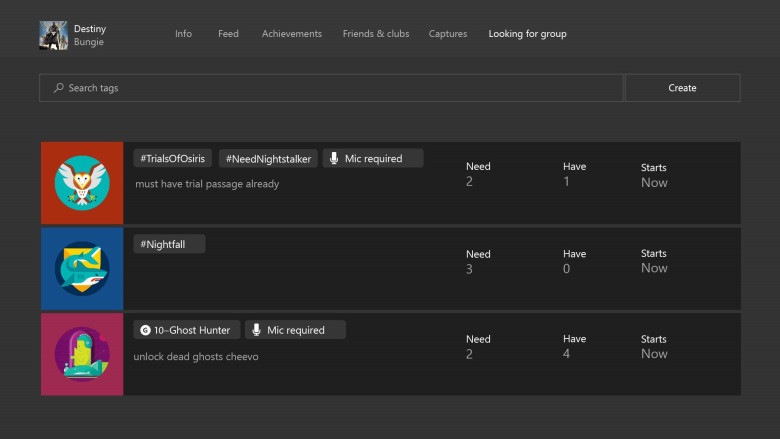The height and width of the screenshot is (439, 780).
Task: Switch to the Captures tab
Action: point(448,34)
